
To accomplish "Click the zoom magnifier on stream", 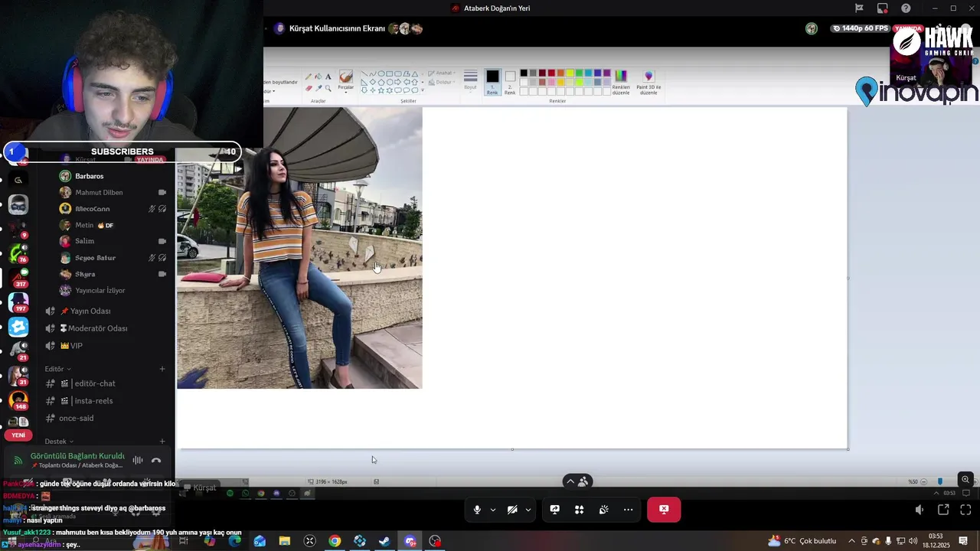I will (965, 480).
